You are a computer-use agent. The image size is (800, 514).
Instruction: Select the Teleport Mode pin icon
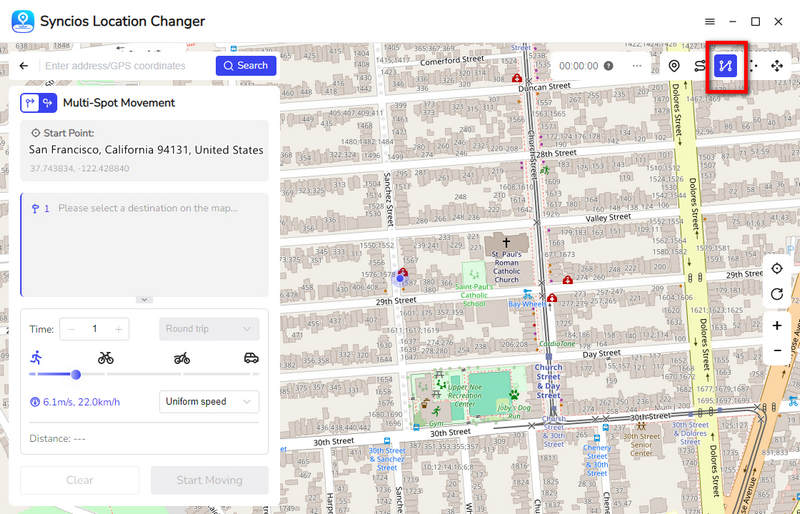point(674,66)
